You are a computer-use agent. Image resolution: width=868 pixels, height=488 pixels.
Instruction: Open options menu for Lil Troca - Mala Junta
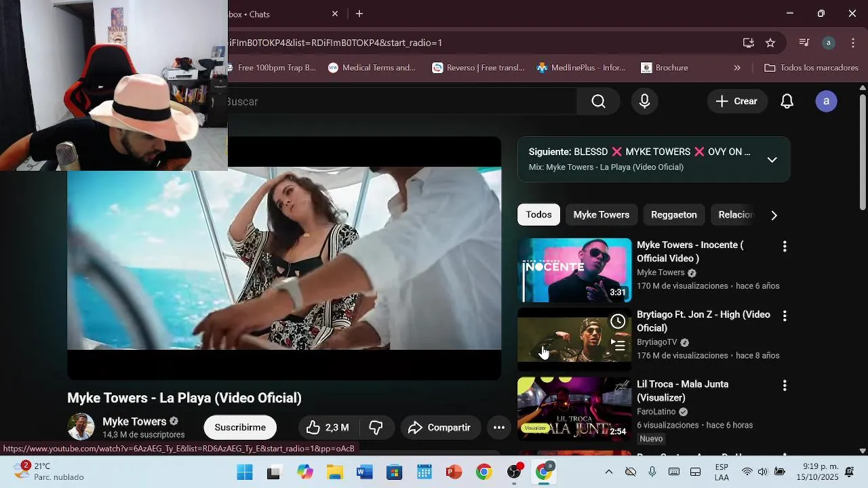[785, 386]
